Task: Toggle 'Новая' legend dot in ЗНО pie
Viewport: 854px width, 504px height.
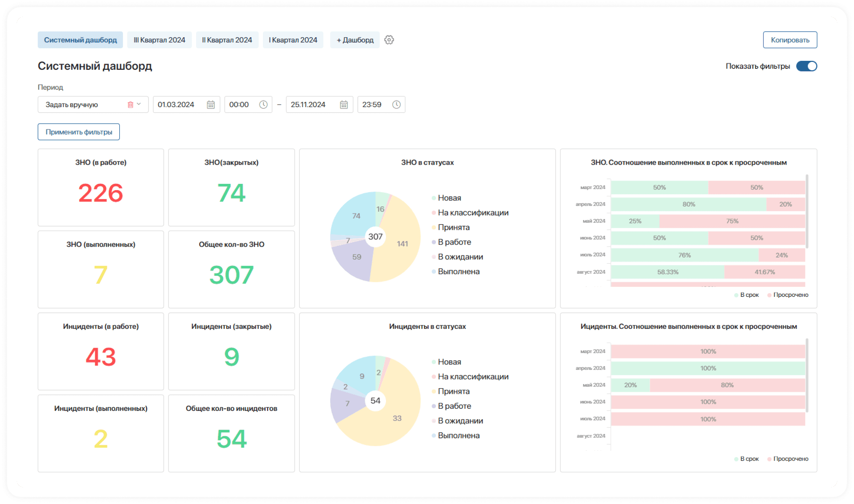Action: pos(434,198)
